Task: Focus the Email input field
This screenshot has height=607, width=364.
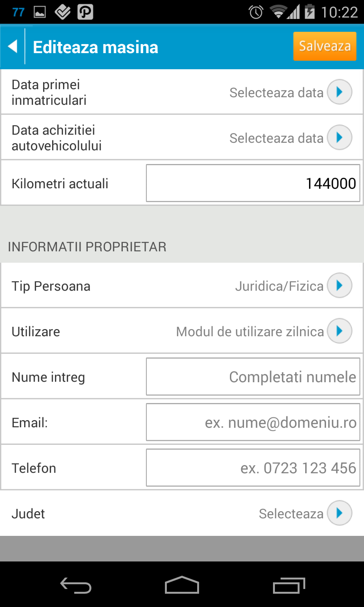Action: [x=253, y=422]
